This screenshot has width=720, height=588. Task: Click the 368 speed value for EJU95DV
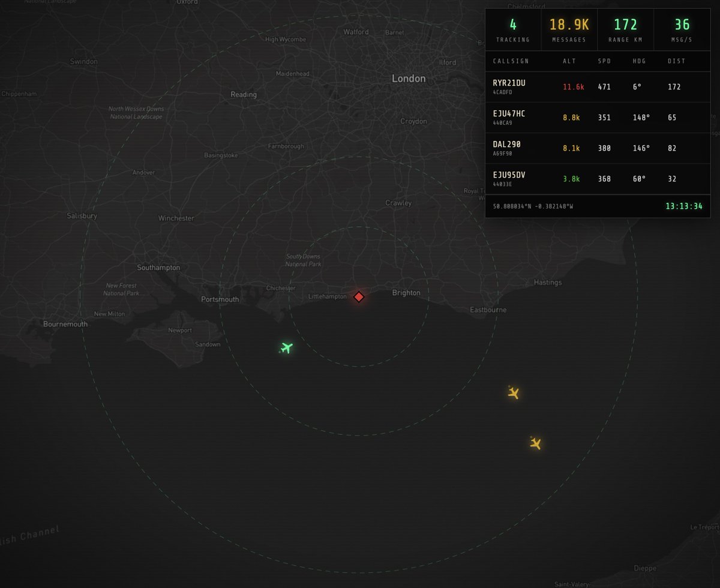pyautogui.click(x=604, y=179)
